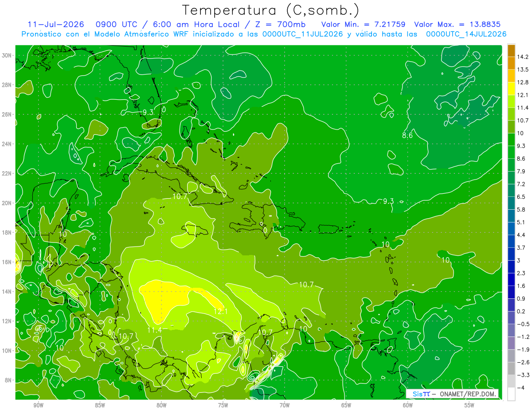Click the '65W' longitude axis label
The image size is (532, 411).
pos(346,406)
